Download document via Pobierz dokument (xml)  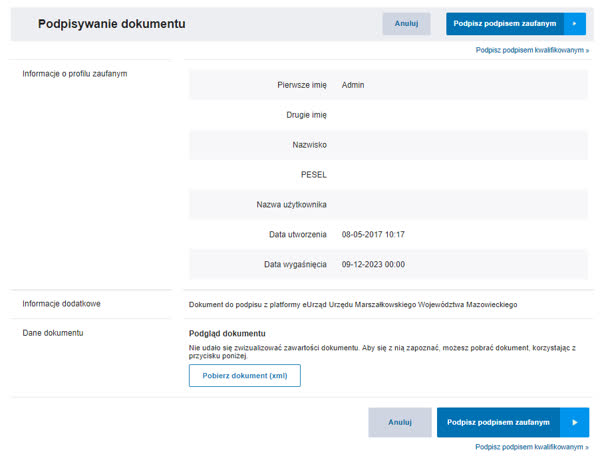click(245, 375)
